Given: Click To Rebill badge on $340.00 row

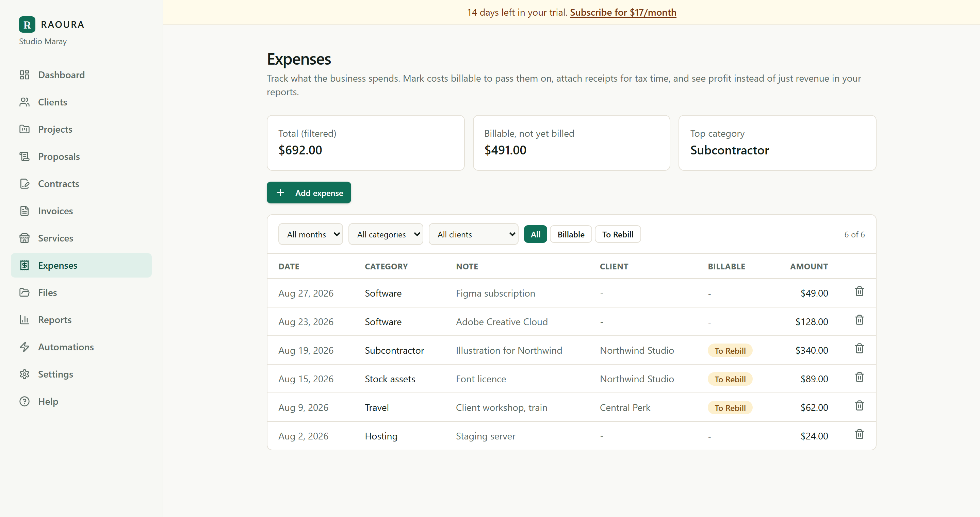Looking at the screenshot, I should point(730,350).
